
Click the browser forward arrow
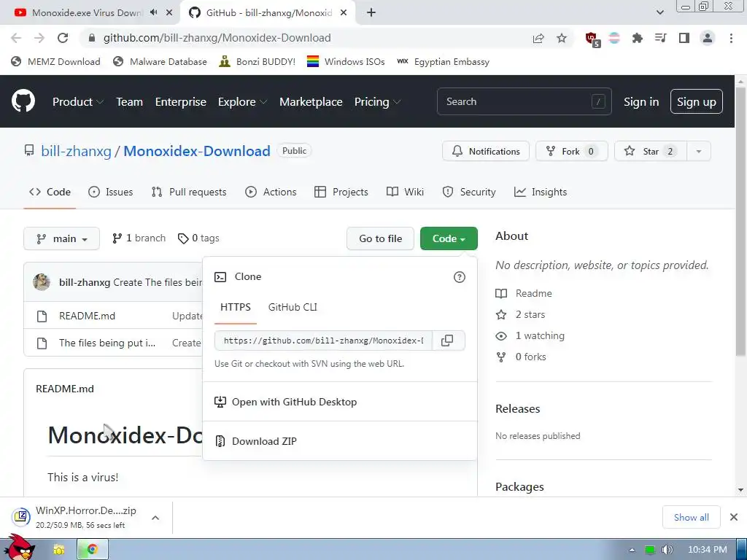(39, 38)
